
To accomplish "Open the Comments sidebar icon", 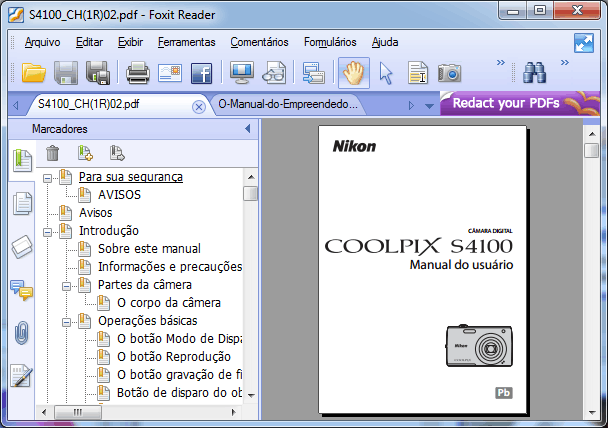I will point(21,290).
